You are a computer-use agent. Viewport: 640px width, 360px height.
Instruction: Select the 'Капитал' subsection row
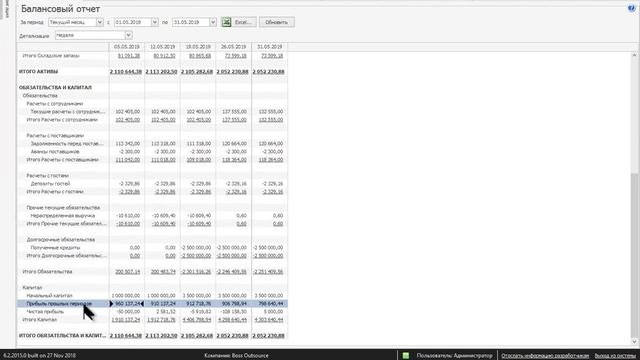coord(32,288)
